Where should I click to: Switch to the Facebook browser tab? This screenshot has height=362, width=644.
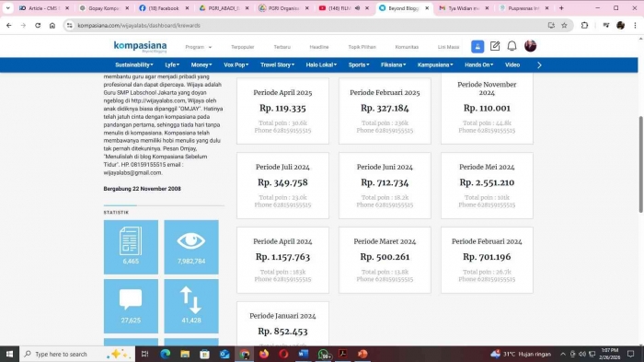point(164,8)
